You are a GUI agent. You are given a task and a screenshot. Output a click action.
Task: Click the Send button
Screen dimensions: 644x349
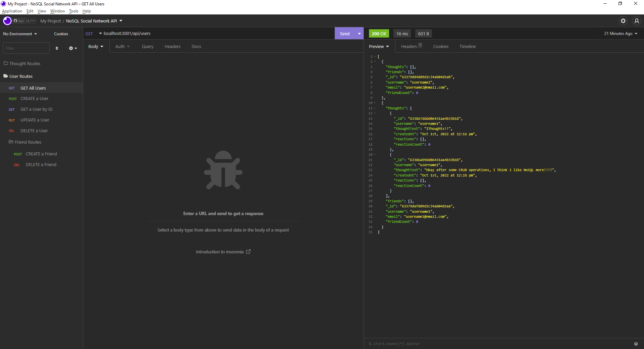344,34
